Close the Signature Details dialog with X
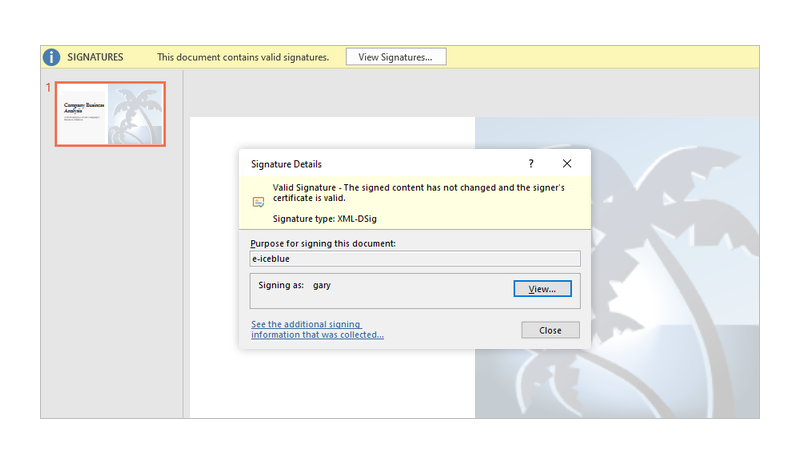Screen dimensions: 800x460 point(567,163)
